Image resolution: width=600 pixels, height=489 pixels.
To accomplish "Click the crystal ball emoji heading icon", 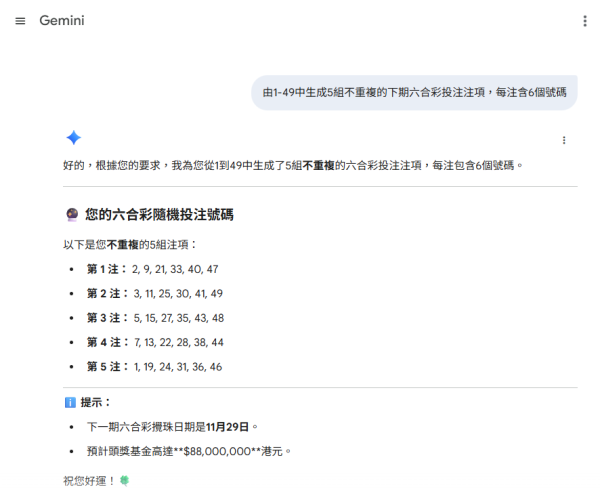I will pos(72,215).
